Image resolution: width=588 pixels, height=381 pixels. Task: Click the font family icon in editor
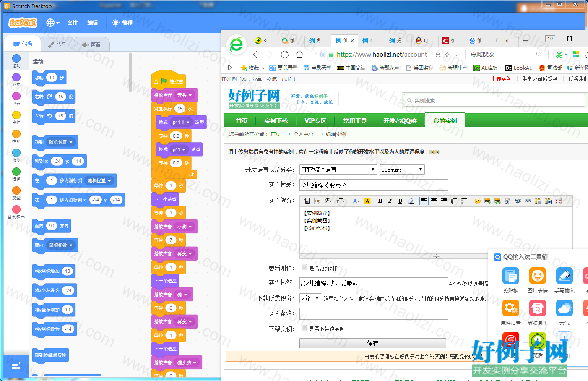[x=328, y=201]
